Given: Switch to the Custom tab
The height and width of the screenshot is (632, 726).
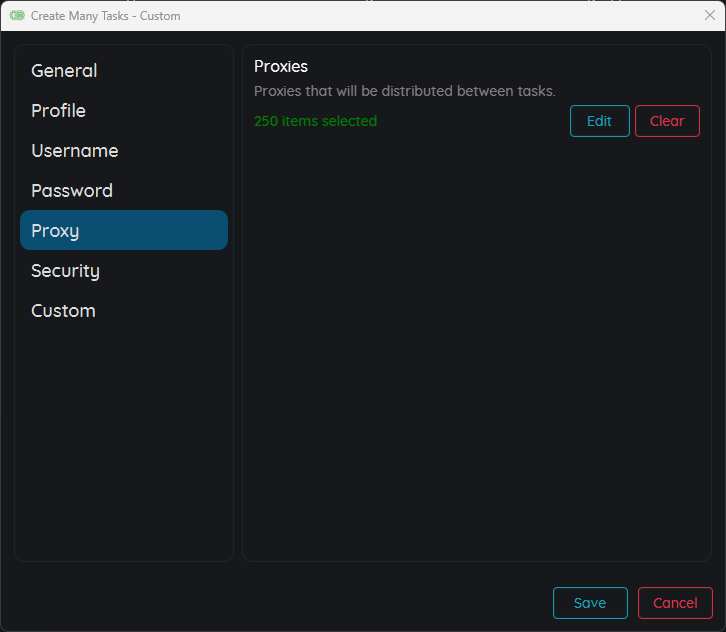Looking at the screenshot, I should click(63, 311).
